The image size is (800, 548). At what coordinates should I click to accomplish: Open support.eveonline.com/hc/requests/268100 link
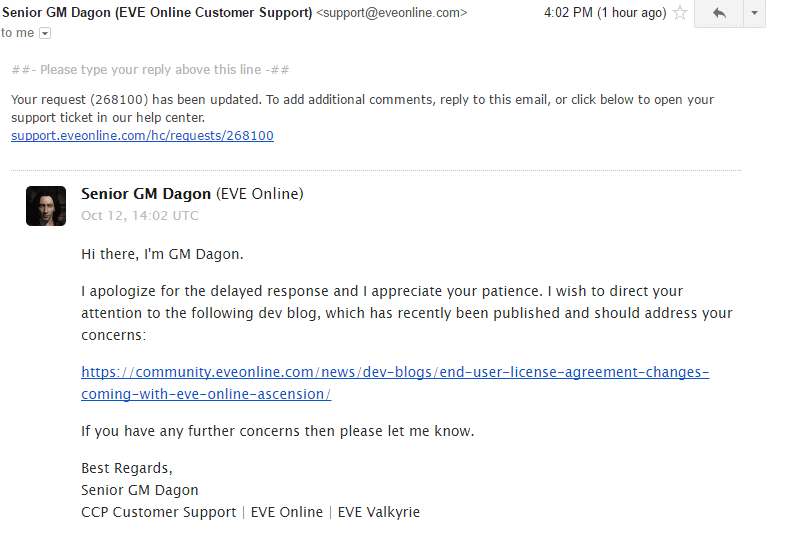click(x=142, y=136)
